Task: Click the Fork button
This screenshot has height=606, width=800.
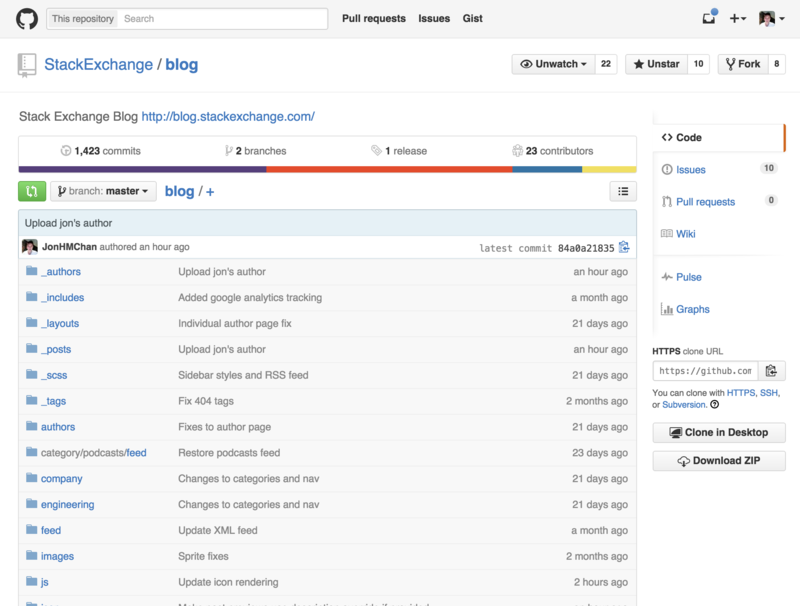Action: [x=743, y=64]
